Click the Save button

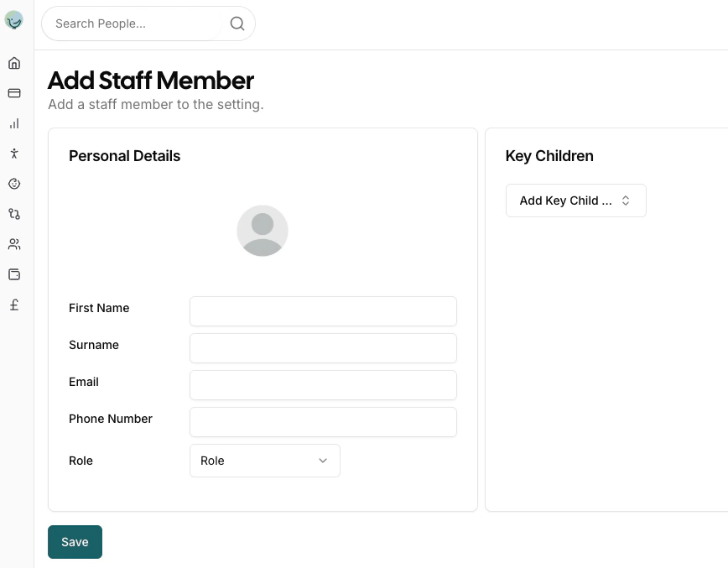click(75, 542)
